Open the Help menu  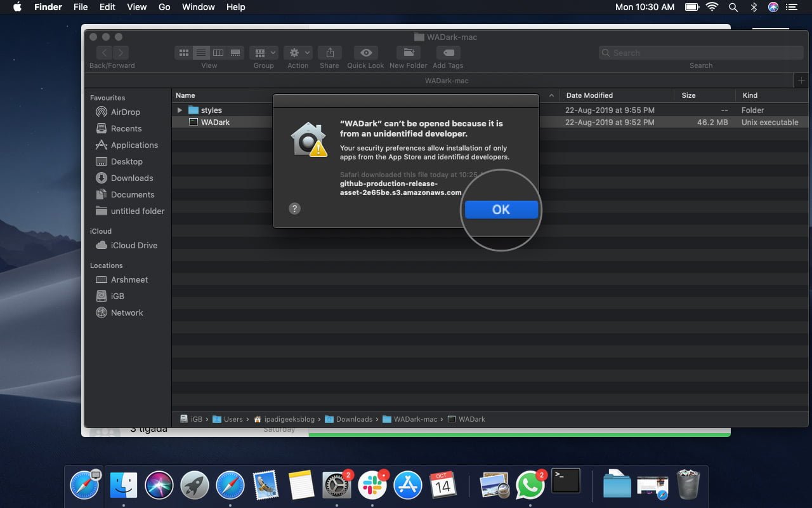236,7
